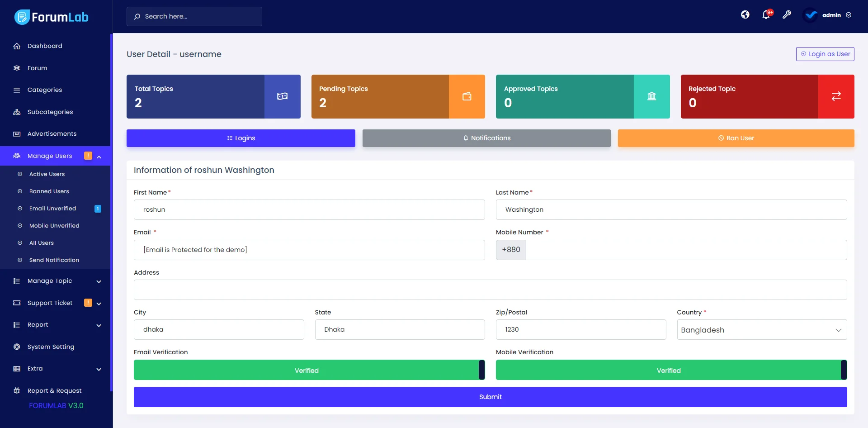Viewport: 868px width, 428px height.
Task: Click the Dashboard home icon
Action: coord(17,46)
